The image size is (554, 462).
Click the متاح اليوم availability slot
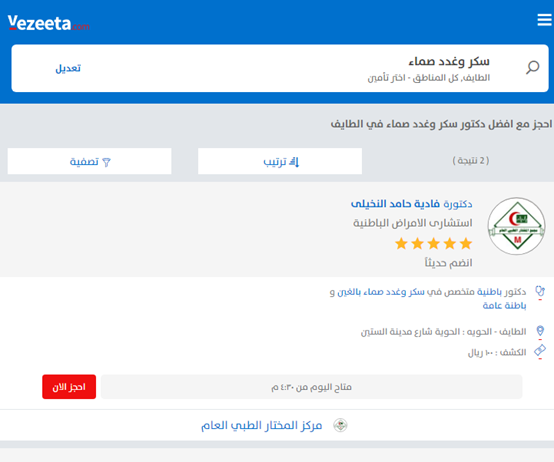pos(311,387)
